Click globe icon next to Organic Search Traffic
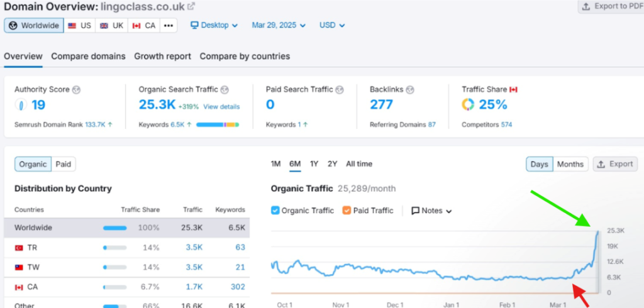 coord(225,89)
